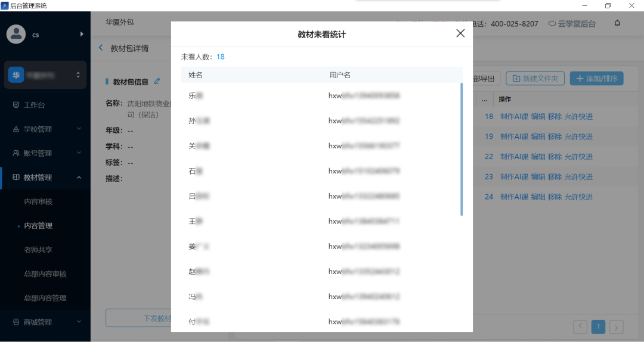Expand the cs user menu arrow

(x=82, y=34)
